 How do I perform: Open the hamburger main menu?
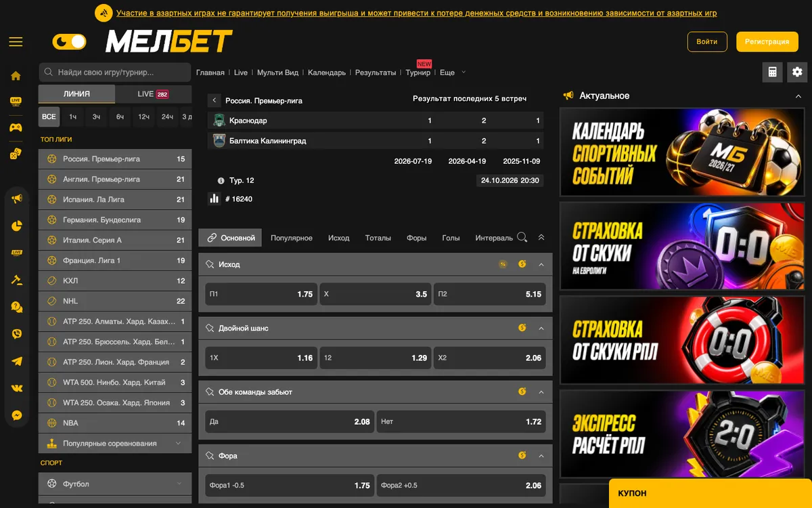coord(16,42)
